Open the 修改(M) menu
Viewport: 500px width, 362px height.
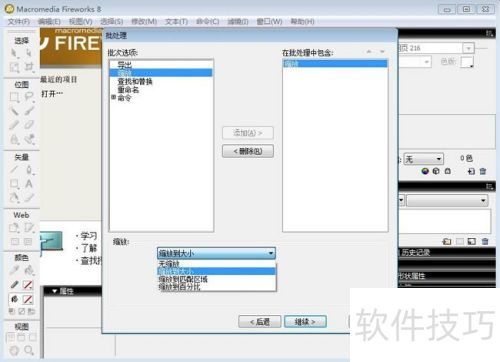pyautogui.click(x=144, y=22)
